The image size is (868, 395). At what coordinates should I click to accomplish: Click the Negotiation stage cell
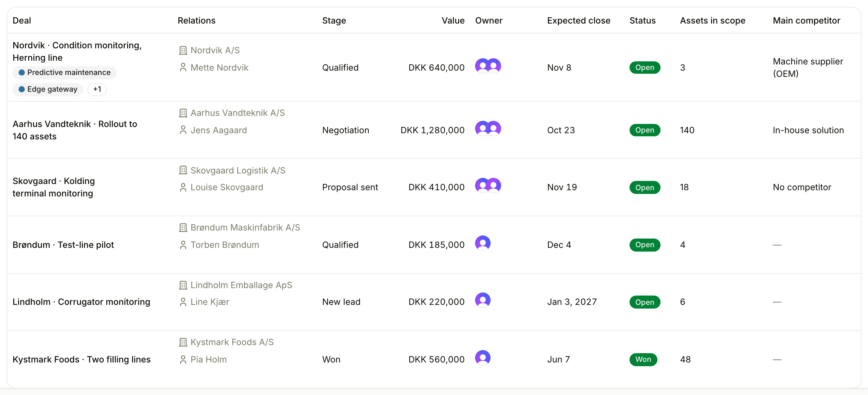(x=345, y=130)
